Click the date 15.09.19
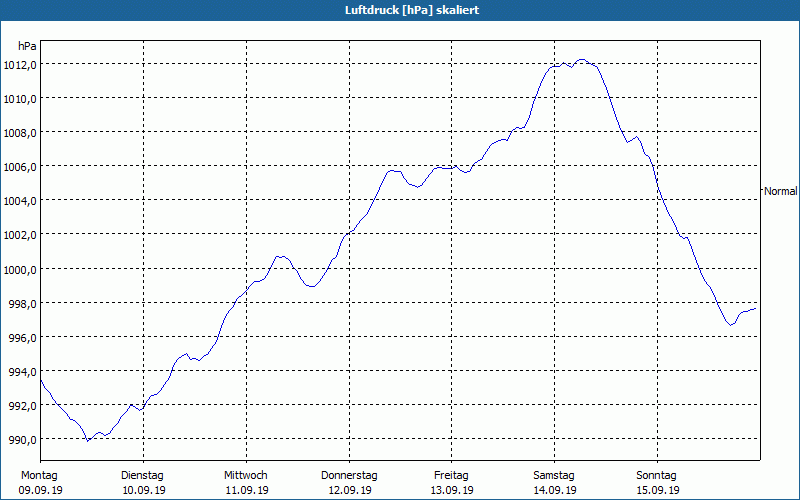 pyautogui.click(x=658, y=490)
